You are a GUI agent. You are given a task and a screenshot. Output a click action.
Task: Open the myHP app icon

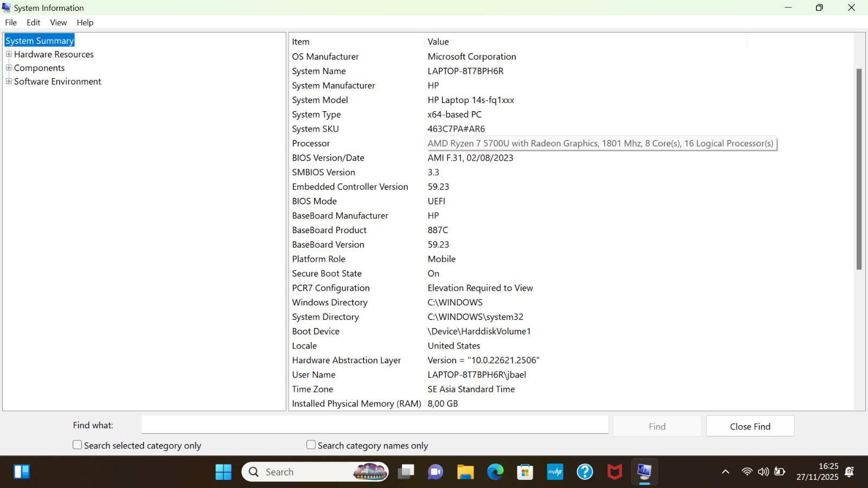555,472
